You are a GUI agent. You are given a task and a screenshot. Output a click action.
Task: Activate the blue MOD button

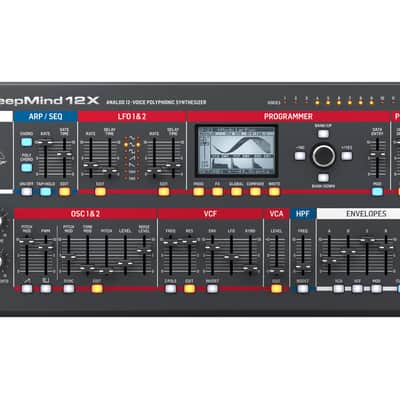click(x=377, y=192)
